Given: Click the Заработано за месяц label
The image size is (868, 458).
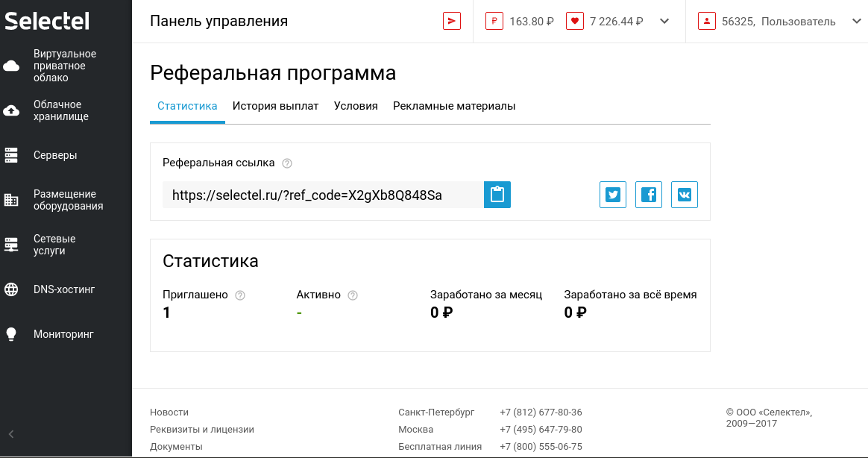Looking at the screenshot, I should [x=486, y=295].
